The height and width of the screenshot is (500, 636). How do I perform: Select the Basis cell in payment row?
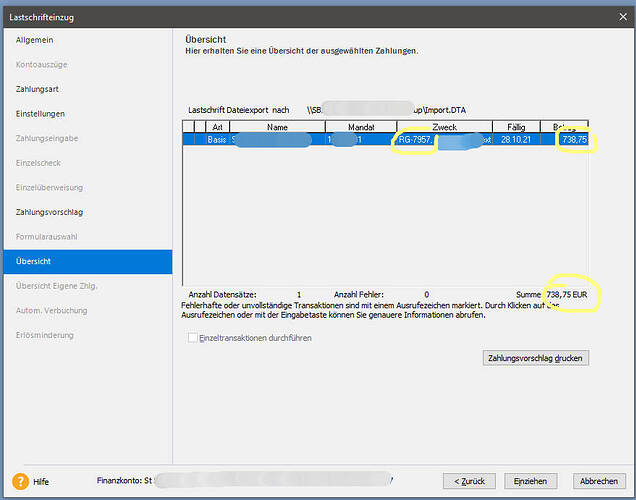tap(217, 140)
